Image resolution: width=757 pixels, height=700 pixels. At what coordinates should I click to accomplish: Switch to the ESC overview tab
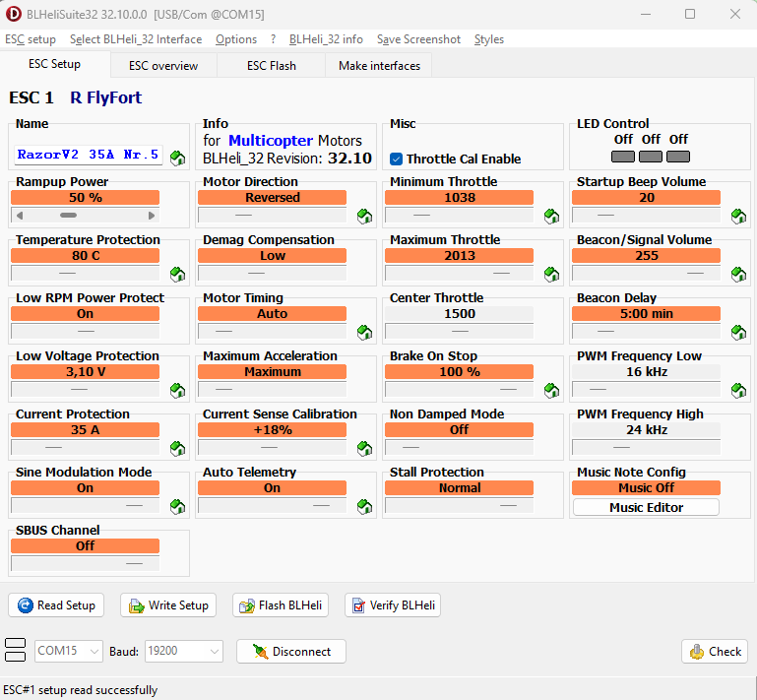pyautogui.click(x=163, y=66)
